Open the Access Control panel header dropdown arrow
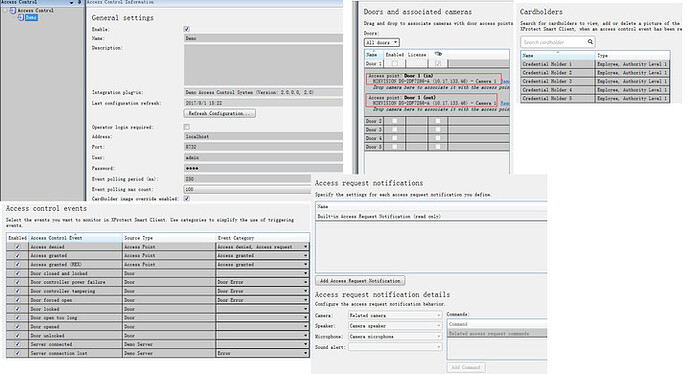 [72, 3]
